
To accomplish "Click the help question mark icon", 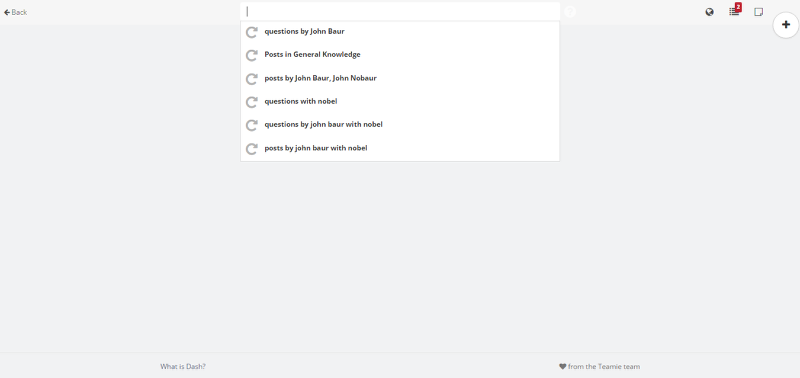I will click(x=570, y=12).
